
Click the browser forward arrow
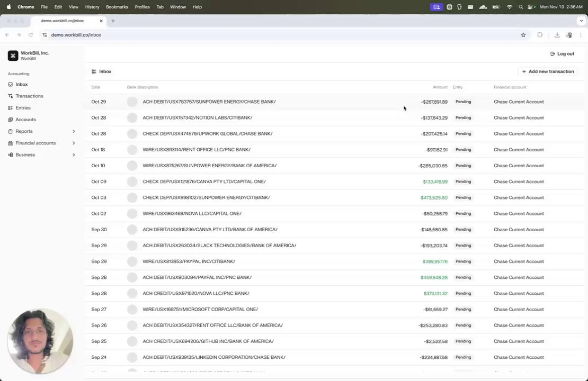(19, 35)
